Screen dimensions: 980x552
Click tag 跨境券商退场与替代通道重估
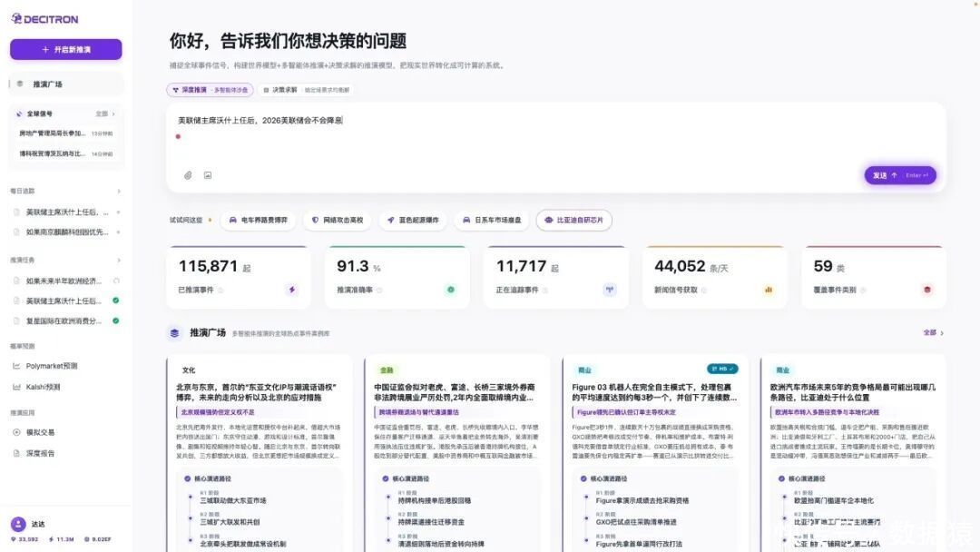point(418,412)
